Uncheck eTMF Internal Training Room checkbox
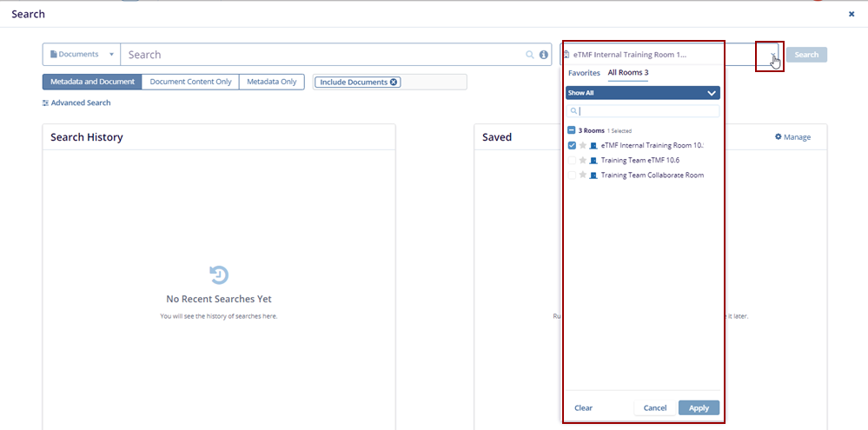The image size is (868, 430). point(572,145)
